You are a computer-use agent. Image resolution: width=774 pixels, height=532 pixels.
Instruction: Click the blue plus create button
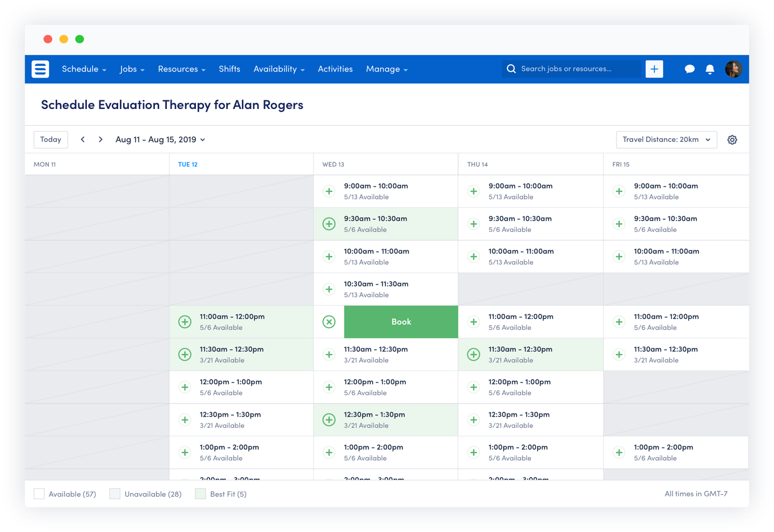click(654, 69)
